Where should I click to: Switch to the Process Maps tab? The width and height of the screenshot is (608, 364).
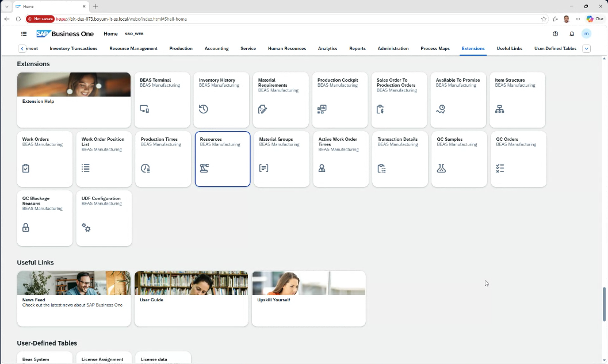point(435,48)
